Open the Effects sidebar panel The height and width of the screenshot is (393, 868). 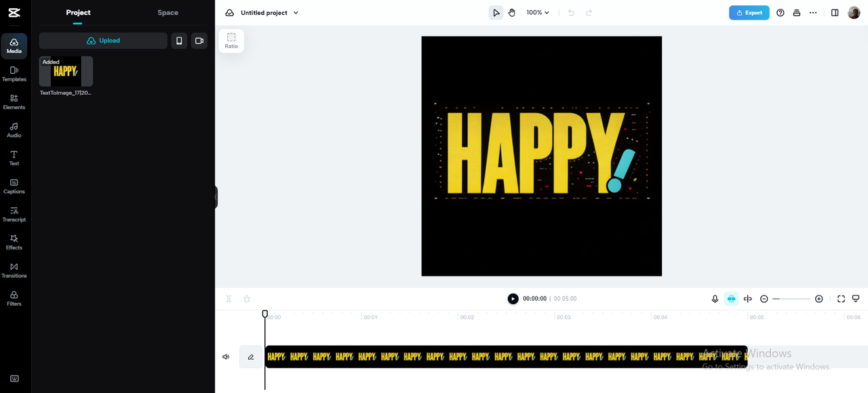click(14, 243)
